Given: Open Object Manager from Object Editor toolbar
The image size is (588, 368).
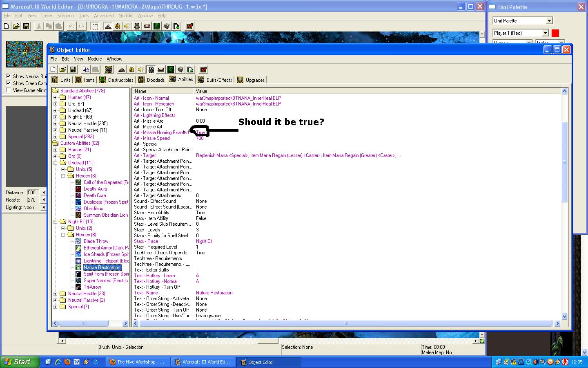Looking at the screenshot, I should click(180, 70).
